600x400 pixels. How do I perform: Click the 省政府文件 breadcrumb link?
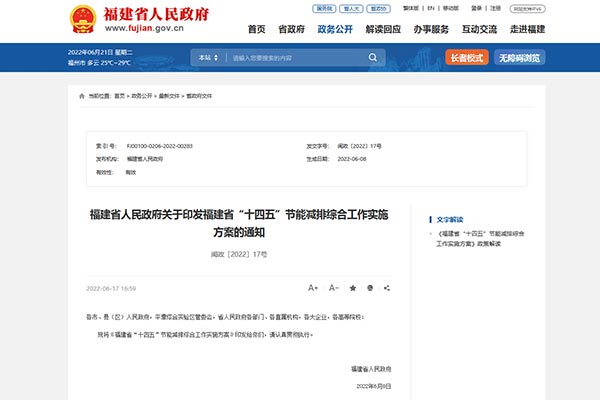click(x=200, y=96)
